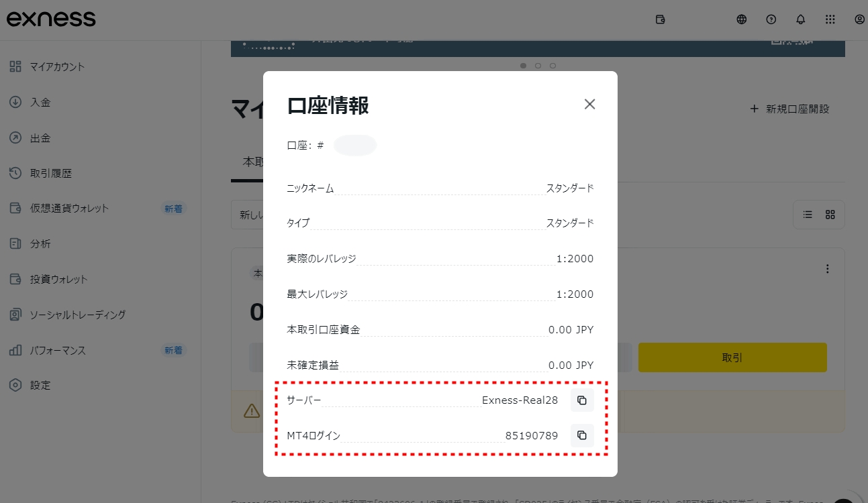Select the second carousel banner dot
868x503 pixels.
point(538,66)
